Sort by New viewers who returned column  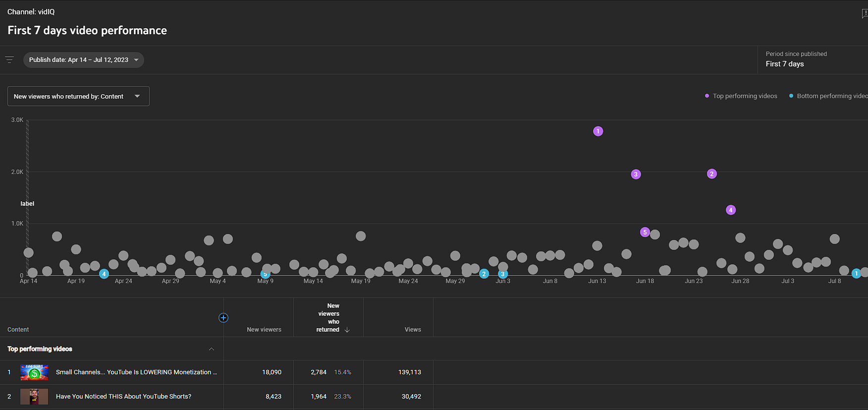pos(328,318)
